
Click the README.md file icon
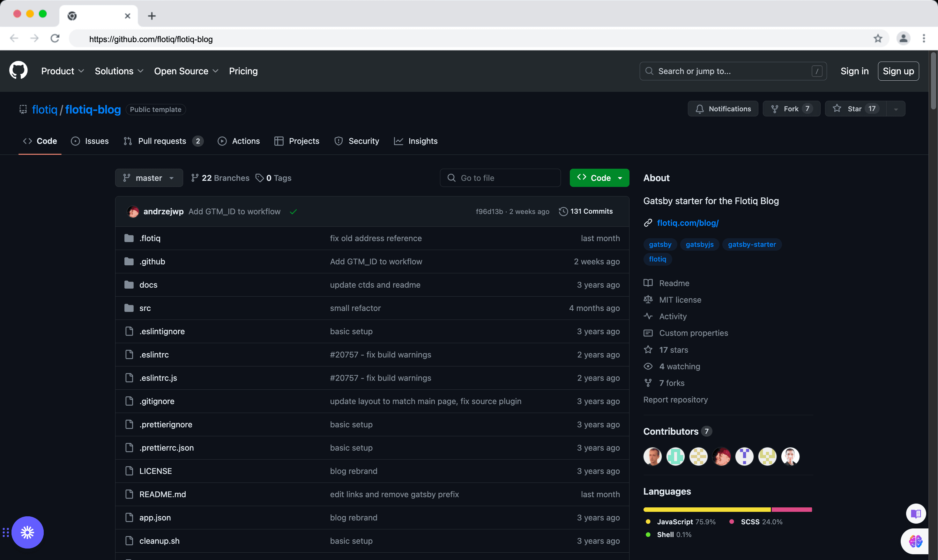point(129,494)
